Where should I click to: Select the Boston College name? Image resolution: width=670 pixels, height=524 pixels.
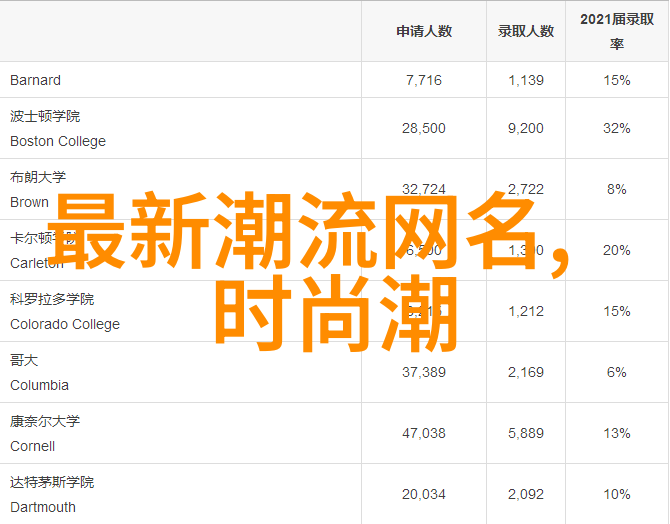pos(58,141)
